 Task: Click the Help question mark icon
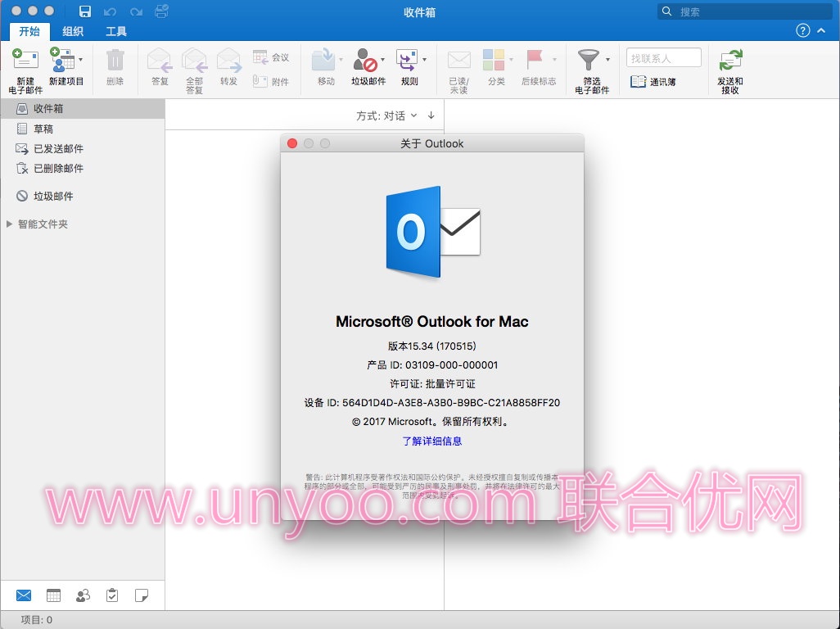pos(802,30)
